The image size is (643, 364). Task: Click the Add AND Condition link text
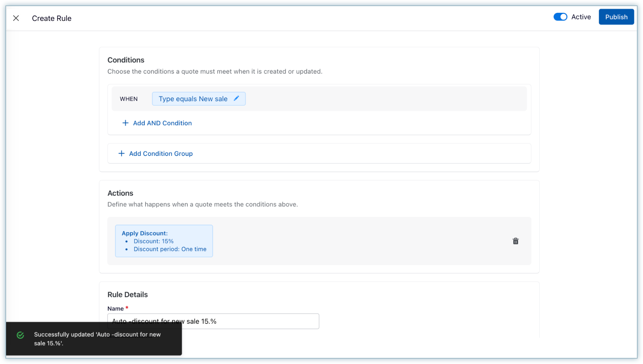click(x=162, y=123)
